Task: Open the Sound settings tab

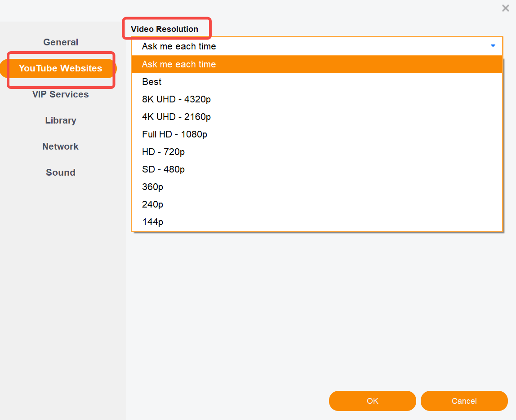Action: coord(61,172)
